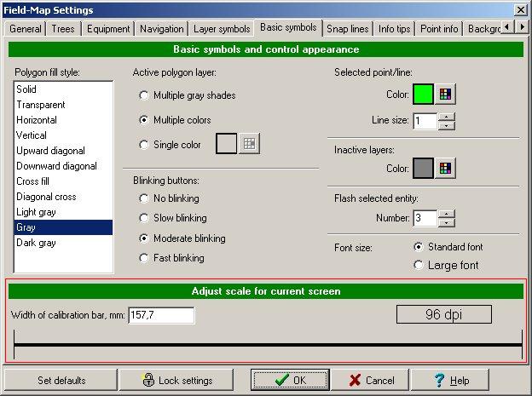532x396 pixels.
Task: Confirm settings with OK button
Action: click(x=290, y=380)
